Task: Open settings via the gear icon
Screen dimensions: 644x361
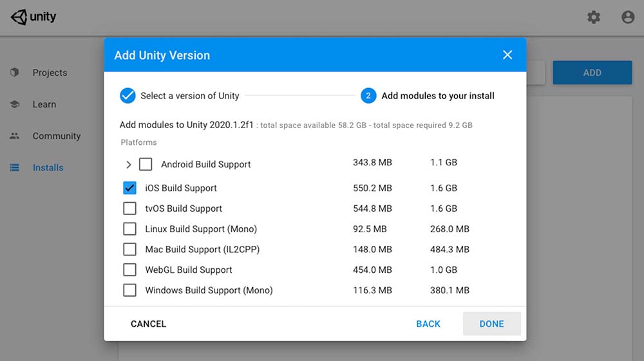Action: point(594,17)
